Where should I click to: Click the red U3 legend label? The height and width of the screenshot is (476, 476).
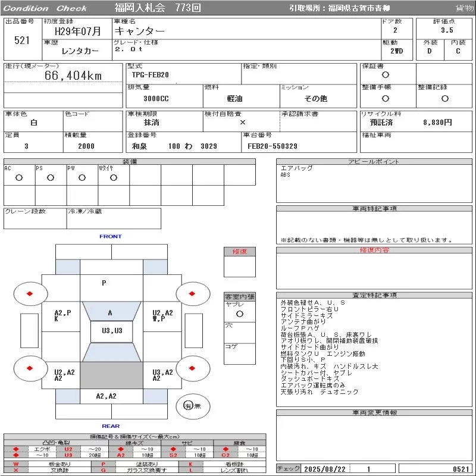(68, 455)
